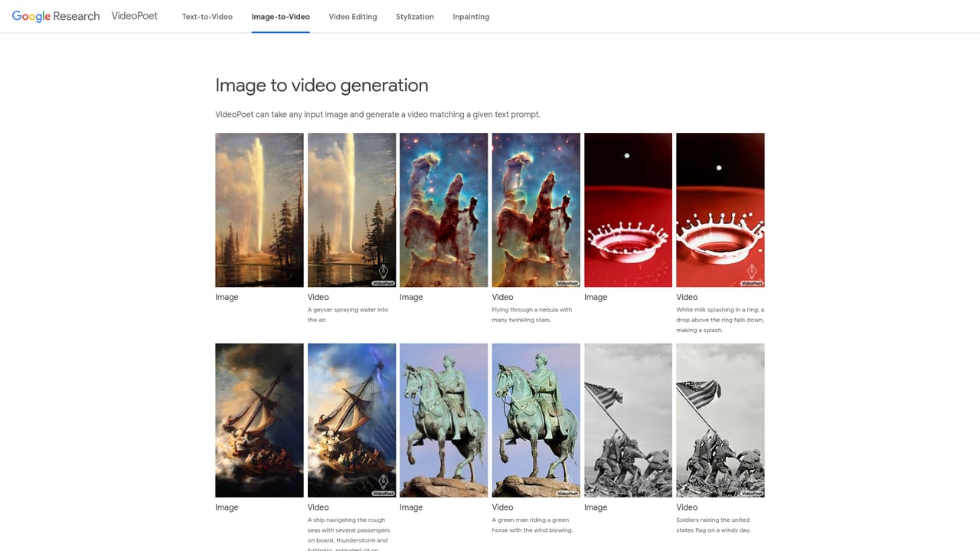Screen dimensions: 980x551
Task: Click the "Video" label above the green horse caption
Action: 502,507
